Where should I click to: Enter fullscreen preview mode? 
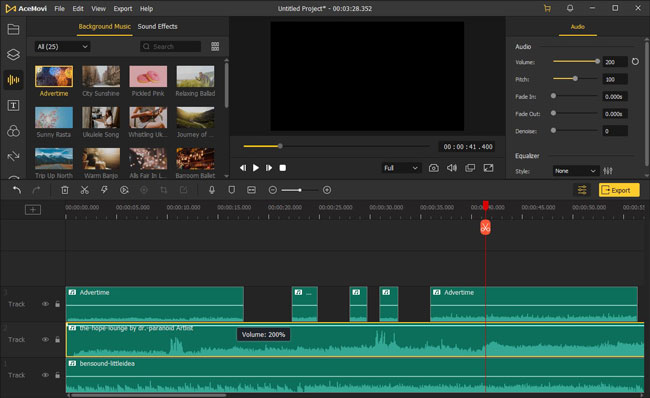click(488, 168)
